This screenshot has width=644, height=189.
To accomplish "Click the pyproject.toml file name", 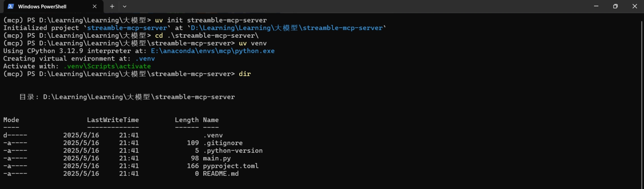I will pos(231,166).
